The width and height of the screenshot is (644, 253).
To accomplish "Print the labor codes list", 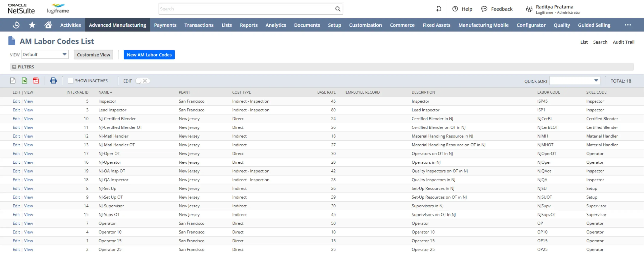I will [x=53, y=81].
